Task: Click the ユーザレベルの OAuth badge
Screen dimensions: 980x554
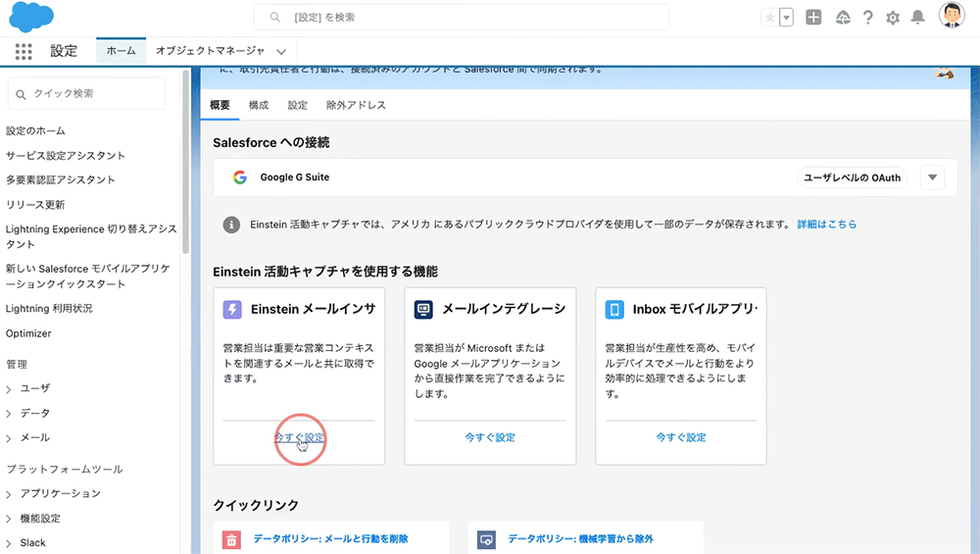Action: click(x=852, y=177)
